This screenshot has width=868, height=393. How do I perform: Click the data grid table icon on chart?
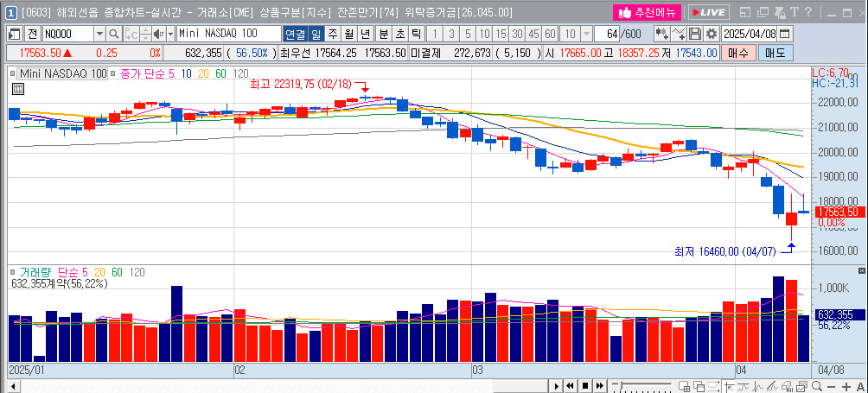(17, 88)
